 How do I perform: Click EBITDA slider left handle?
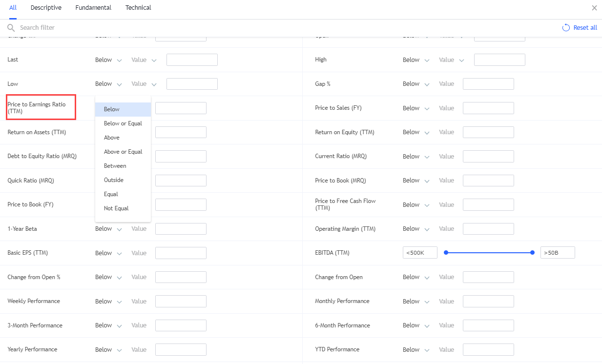point(446,253)
